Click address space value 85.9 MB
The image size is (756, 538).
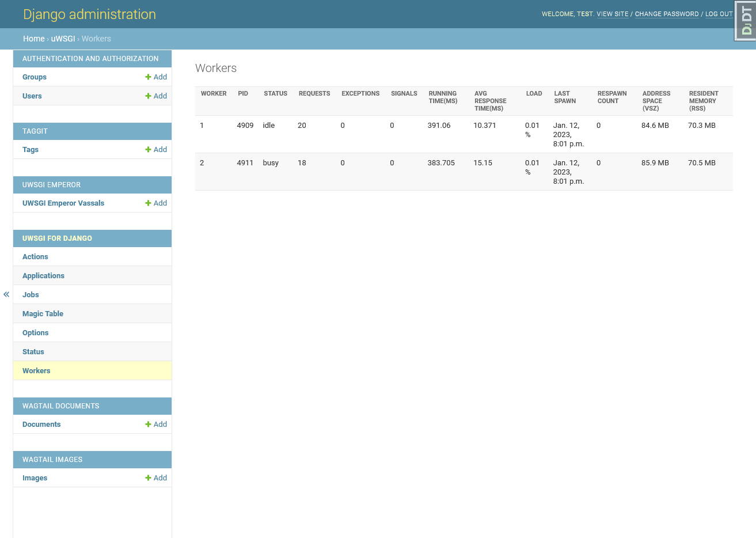coord(655,163)
